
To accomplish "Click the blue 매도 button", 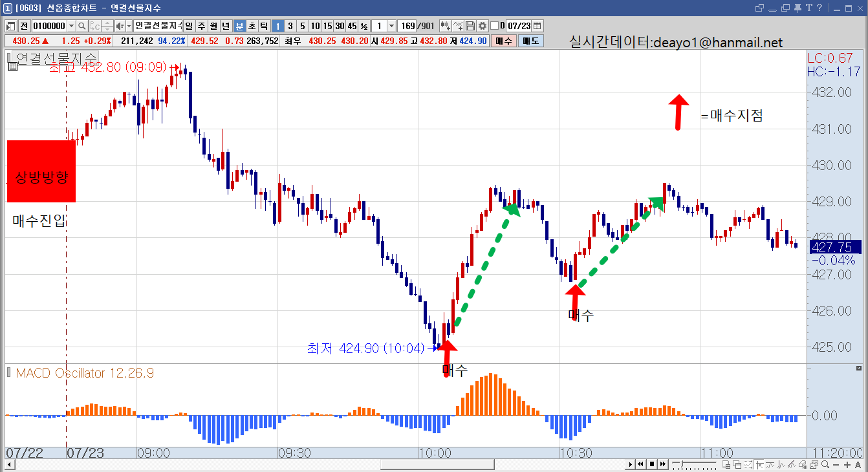I will 531,41.
